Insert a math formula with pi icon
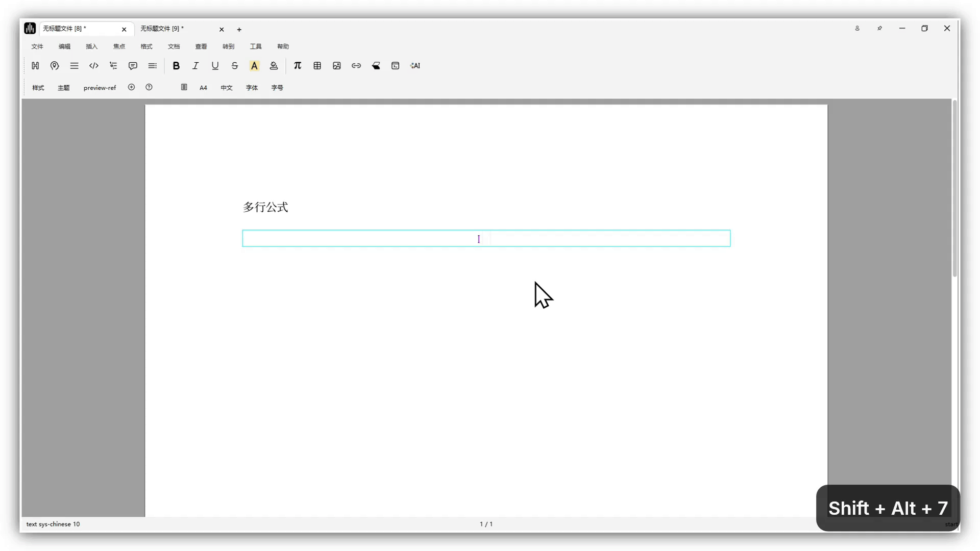This screenshot has height=551, width=980. coord(298,66)
